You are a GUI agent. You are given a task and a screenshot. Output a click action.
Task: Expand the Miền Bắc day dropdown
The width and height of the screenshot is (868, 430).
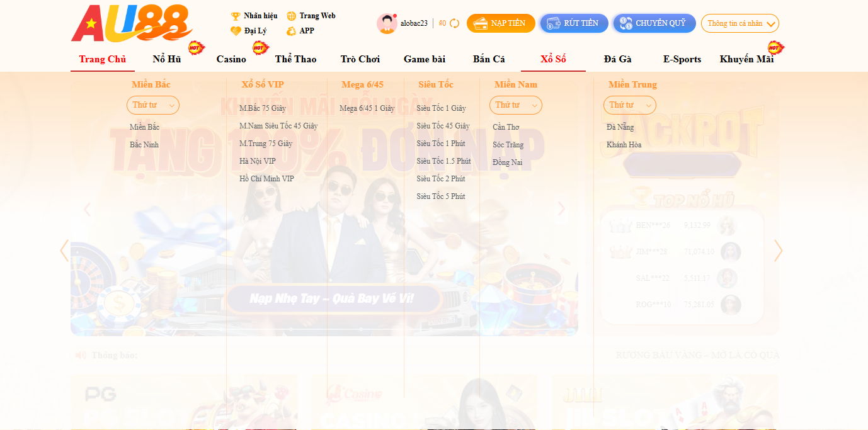coord(153,105)
